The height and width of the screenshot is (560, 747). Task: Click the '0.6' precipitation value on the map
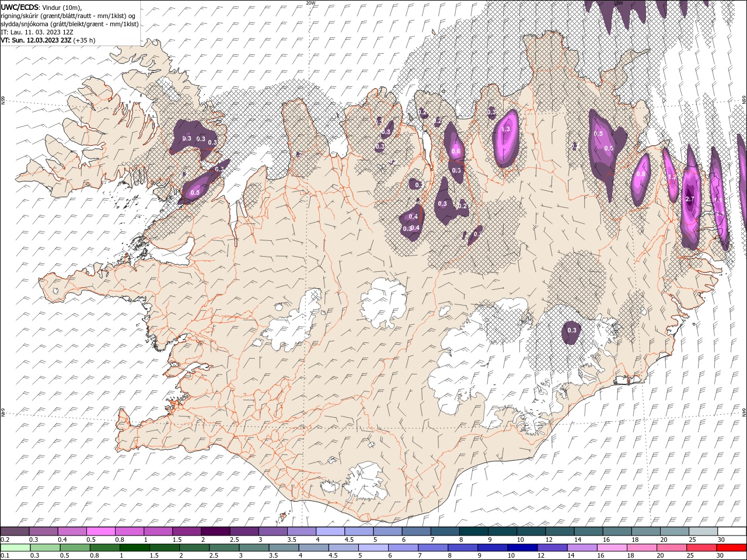coord(456,152)
